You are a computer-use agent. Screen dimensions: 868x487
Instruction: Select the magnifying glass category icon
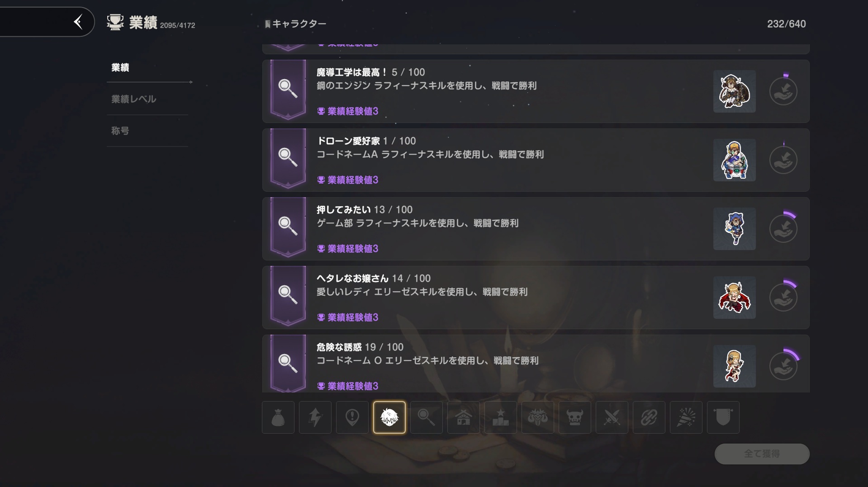point(427,417)
